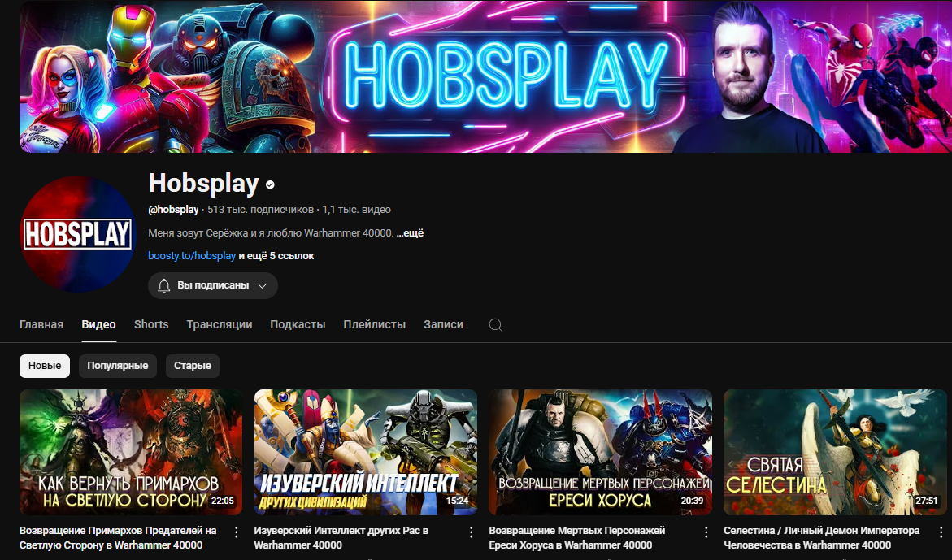Open three-dot menu for Возвращение Мертвых Персонажей video

706,532
